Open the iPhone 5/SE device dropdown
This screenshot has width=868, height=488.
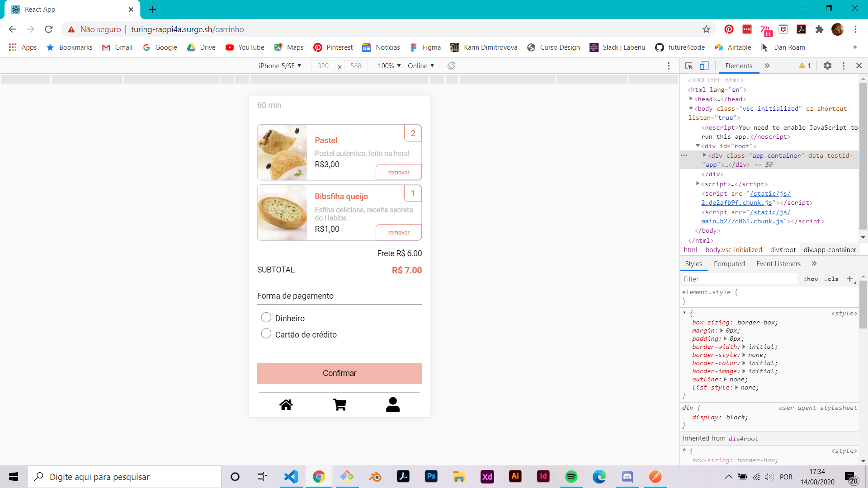[280, 66]
